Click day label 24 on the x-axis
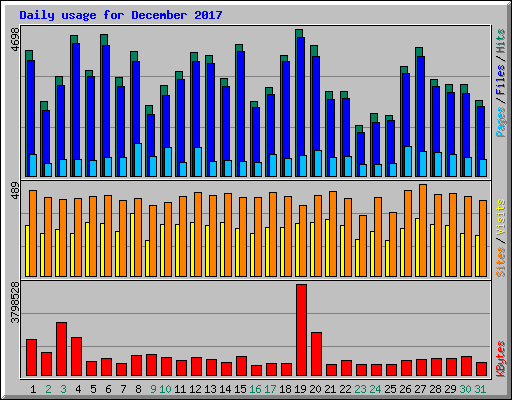 (x=375, y=389)
